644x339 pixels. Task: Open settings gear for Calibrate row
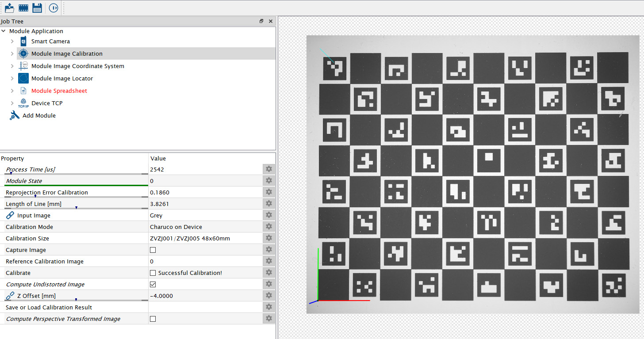coord(268,273)
